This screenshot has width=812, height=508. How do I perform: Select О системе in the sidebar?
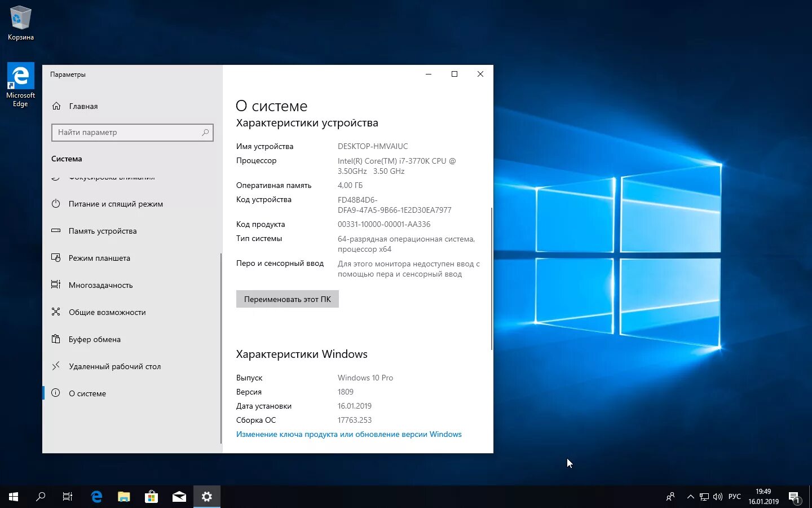(131, 393)
